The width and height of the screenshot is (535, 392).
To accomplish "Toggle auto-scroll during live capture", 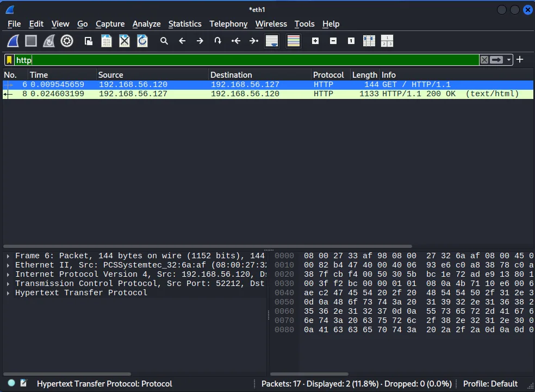I will coord(272,41).
